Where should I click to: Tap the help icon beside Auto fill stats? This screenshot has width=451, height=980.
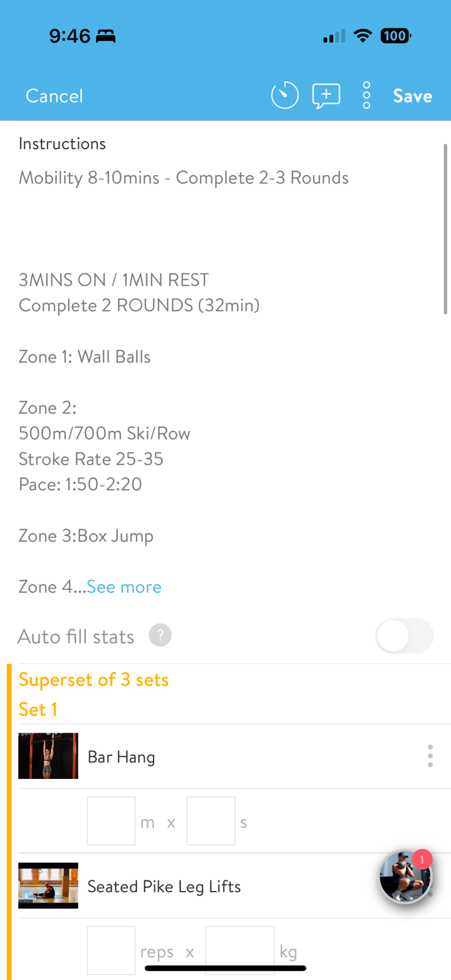[x=160, y=636]
